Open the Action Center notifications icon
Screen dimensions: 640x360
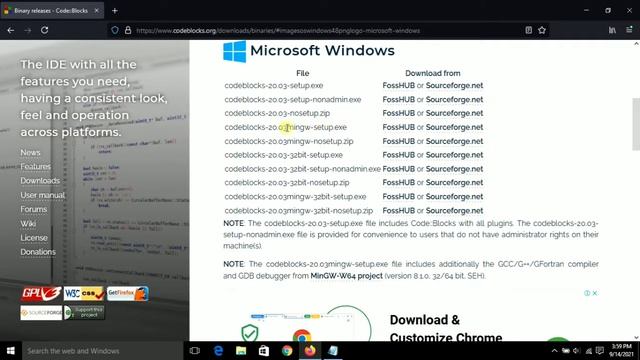pos(600,351)
